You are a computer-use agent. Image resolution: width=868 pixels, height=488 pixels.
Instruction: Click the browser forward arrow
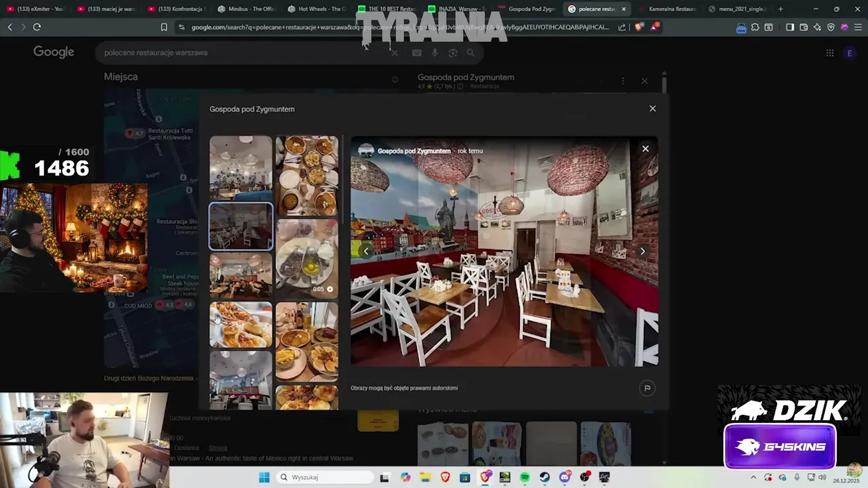point(23,27)
